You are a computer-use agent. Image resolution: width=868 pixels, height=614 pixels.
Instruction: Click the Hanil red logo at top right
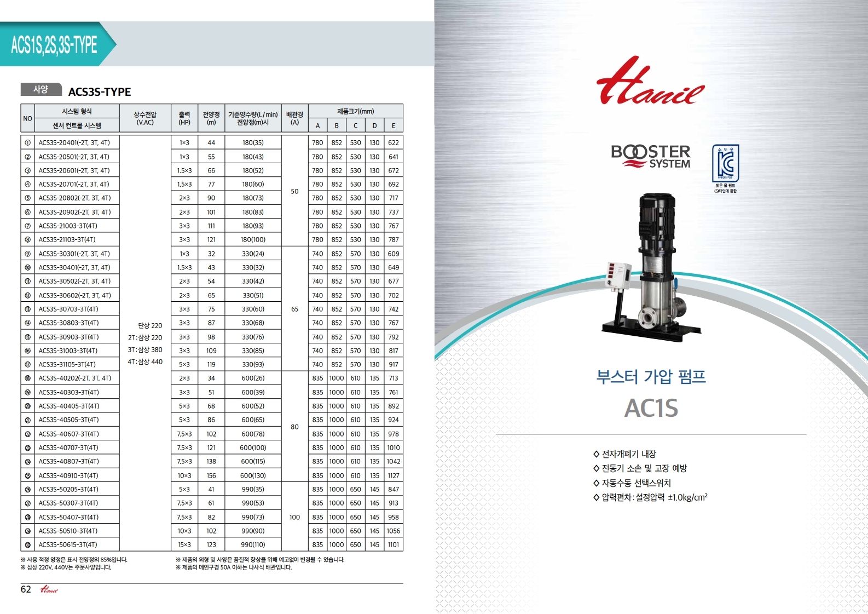pos(650,81)
